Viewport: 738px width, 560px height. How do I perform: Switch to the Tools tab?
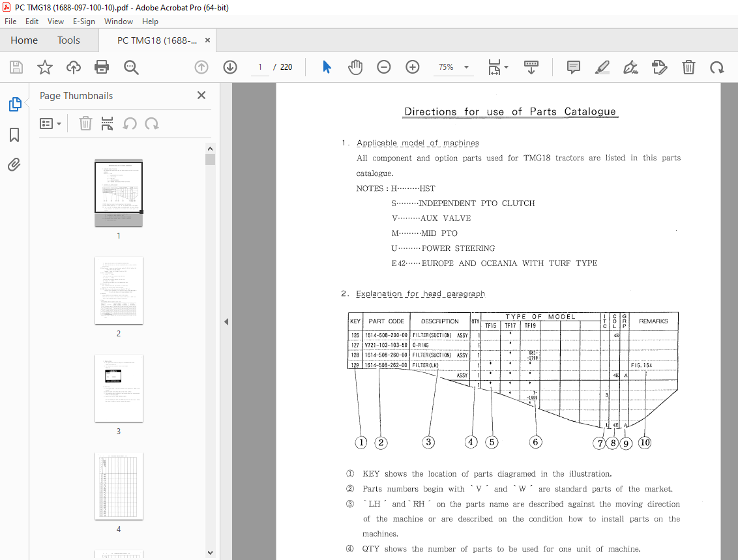tap(68, 40)
